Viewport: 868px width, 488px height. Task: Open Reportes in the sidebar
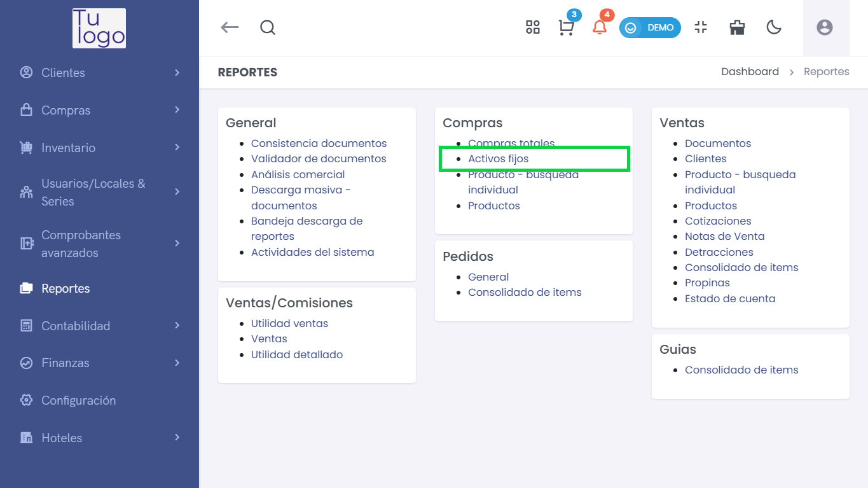(100, 288)
